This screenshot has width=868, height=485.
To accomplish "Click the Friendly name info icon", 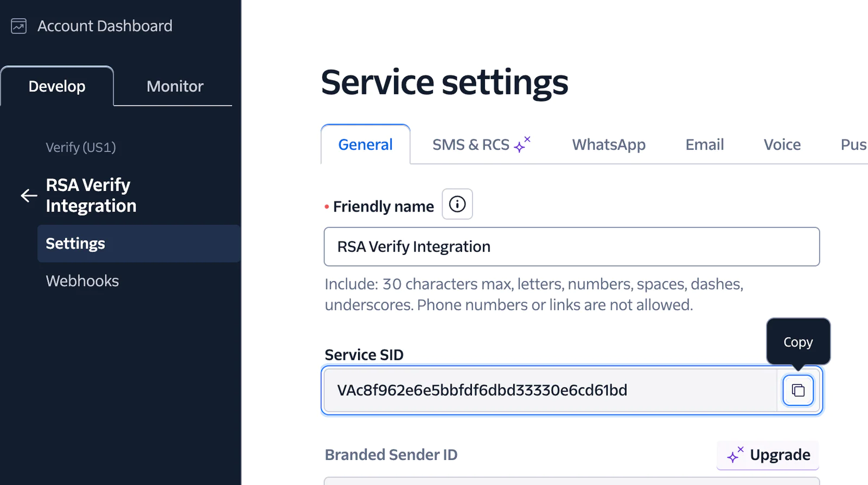I will pyautogui.click(x=457, y=204).
